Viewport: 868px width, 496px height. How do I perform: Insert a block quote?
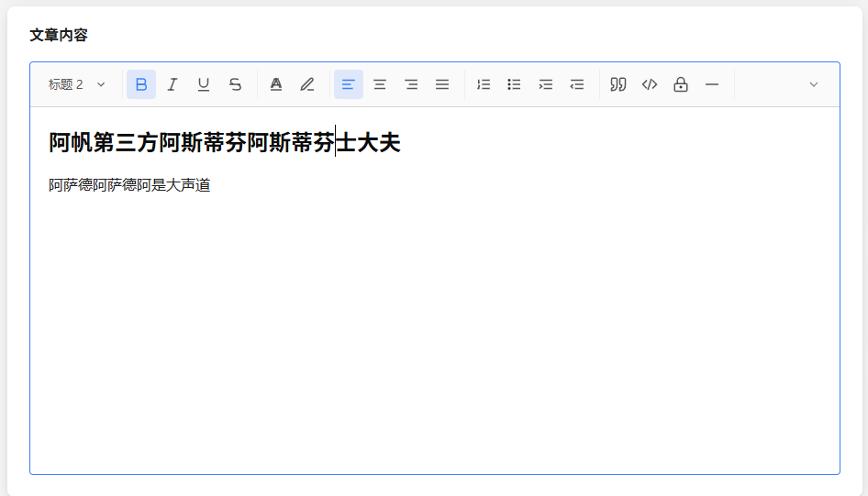click(x=618, y=84)
